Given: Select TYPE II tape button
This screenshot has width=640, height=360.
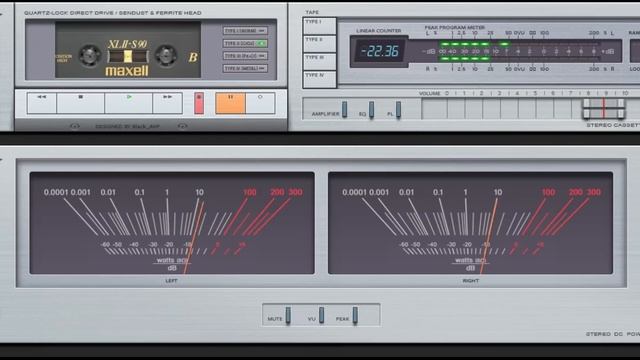Looking at the screenshot, I should point(320,44).
